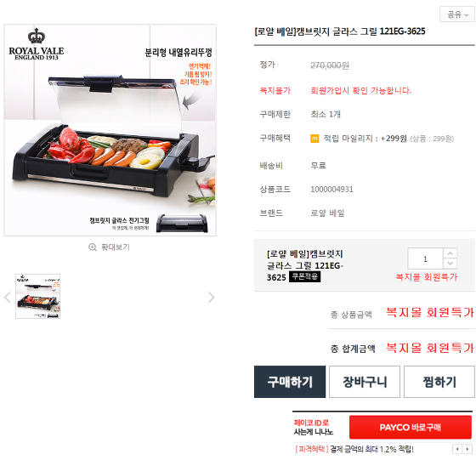The height and width of the screenshot is (460, 476).
Task: Click PAYCO 바로구매 red button
Action: (x=411, y=427)
